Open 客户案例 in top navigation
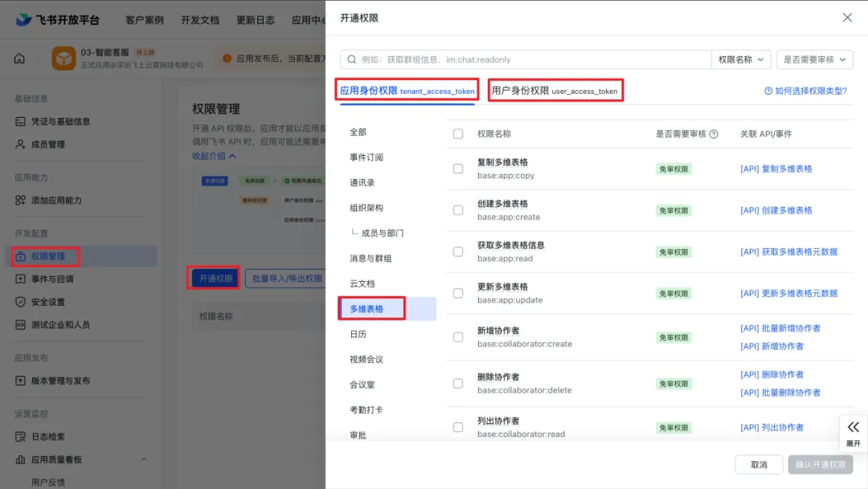The image size is (868, 489). pos(145,20)
